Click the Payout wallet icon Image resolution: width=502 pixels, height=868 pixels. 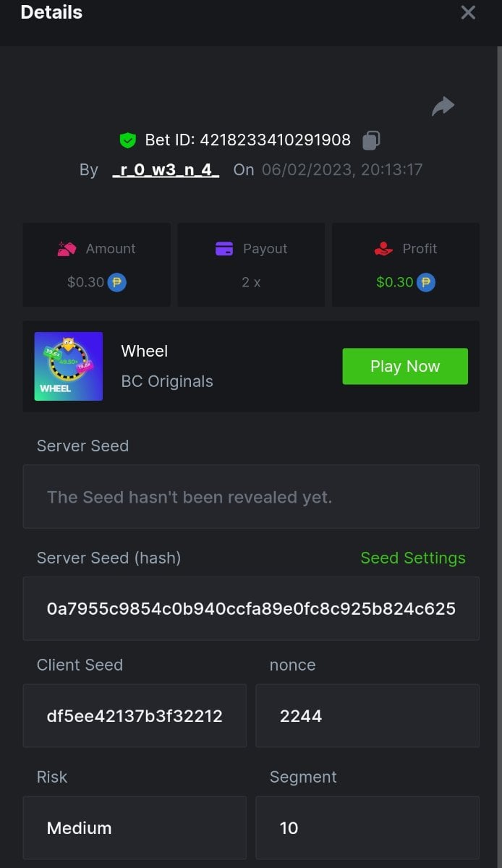[224, 249]
